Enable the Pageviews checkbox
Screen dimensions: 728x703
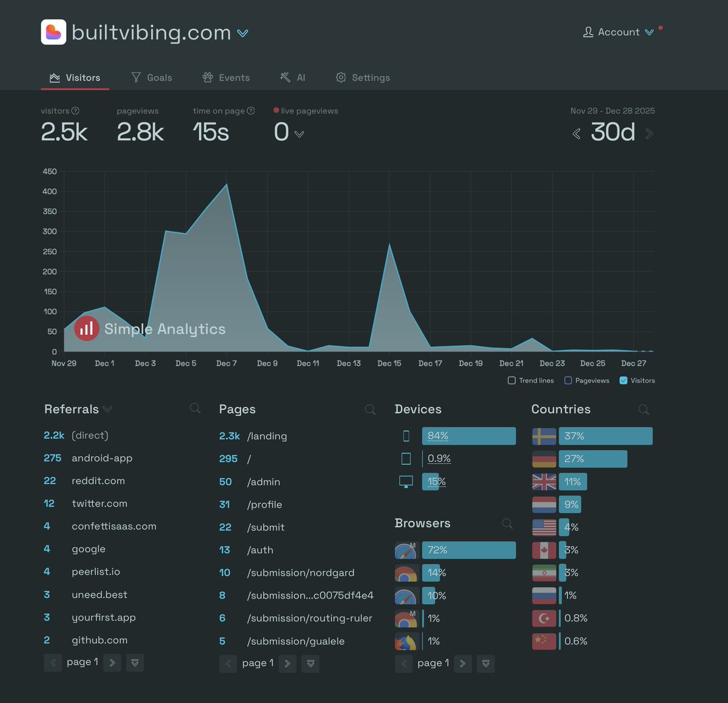point(568,380)
